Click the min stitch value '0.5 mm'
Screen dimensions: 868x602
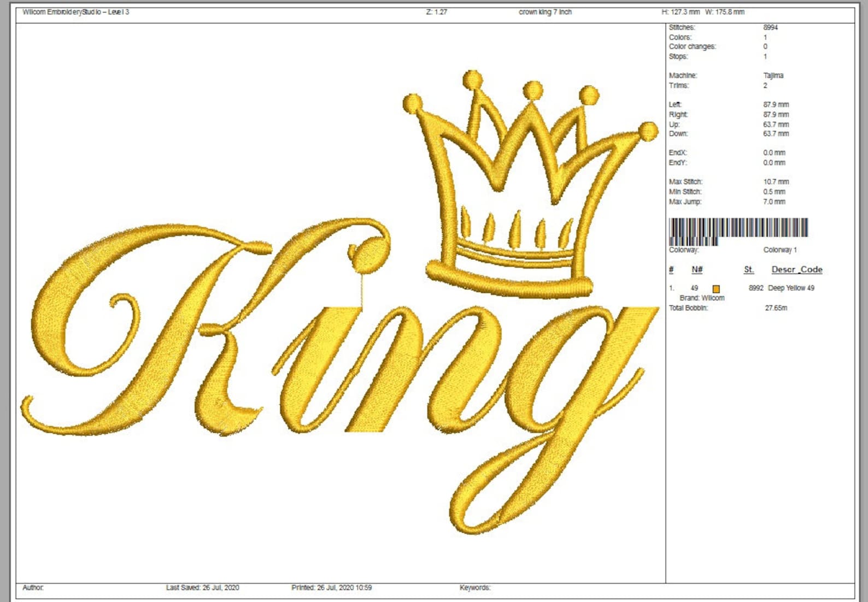[x=774, y=192]
